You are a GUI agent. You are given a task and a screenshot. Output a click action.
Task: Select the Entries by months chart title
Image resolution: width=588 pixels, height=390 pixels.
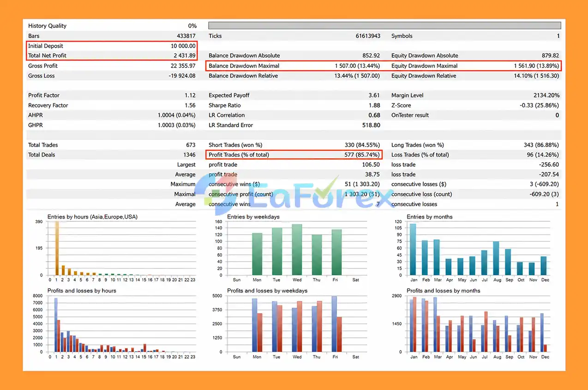click(430, 217)
